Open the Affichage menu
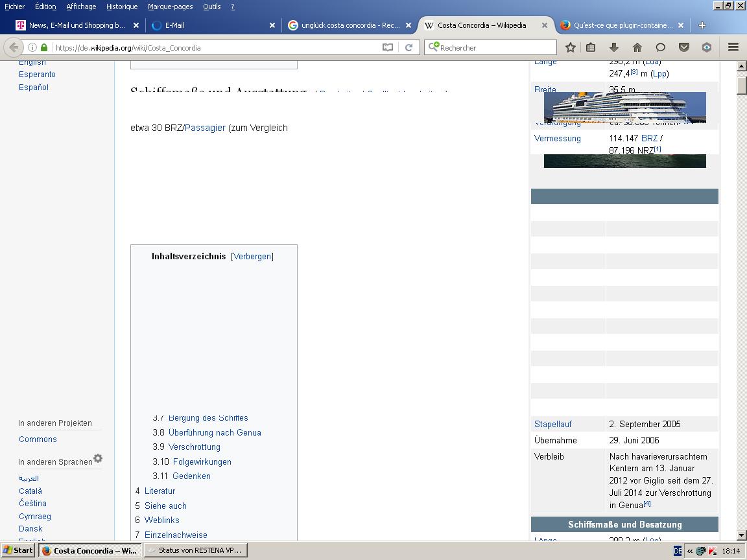This screenshot has height=560, width=747. [81, 6]
